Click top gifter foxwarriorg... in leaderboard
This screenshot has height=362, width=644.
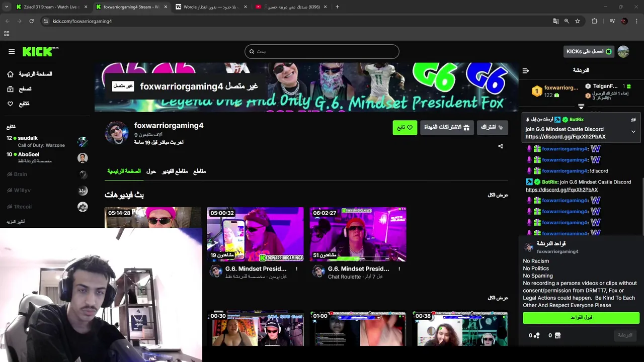click(x=555, y=90)
